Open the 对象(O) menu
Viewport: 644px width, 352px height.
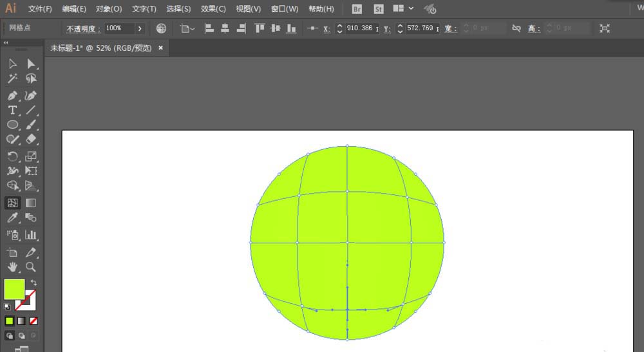click(x=109, y=9)
